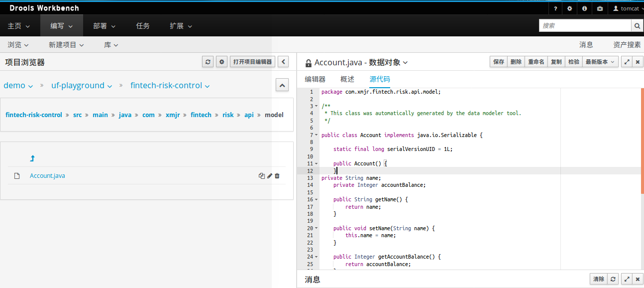Viewport: 644px width, 288px height.
Task: Focus the 搜索 search field
Action: [x=585, y=25]
